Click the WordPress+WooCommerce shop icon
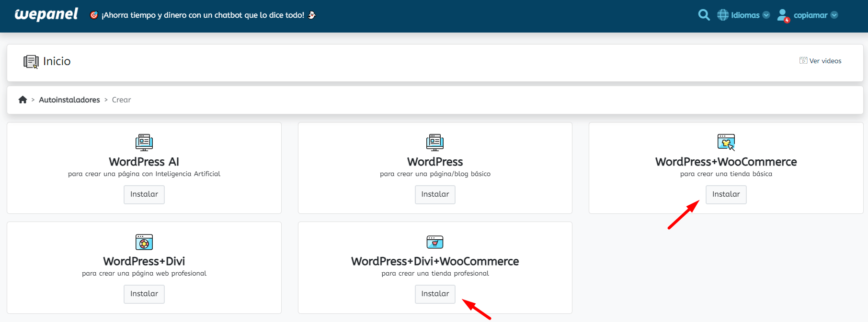The width and height of the screenshot is (868, 322). (726, 143)
